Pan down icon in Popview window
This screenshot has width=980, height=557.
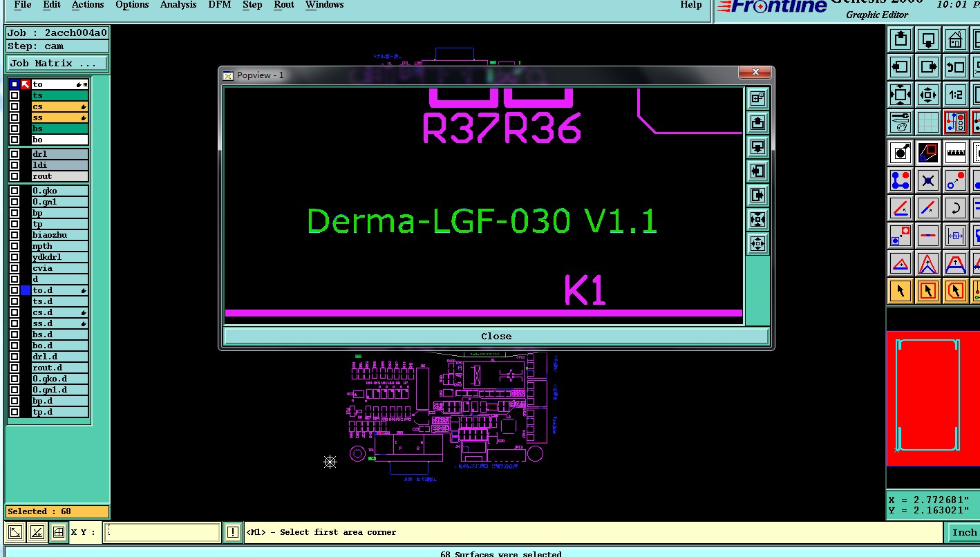(x=757, y=147)
